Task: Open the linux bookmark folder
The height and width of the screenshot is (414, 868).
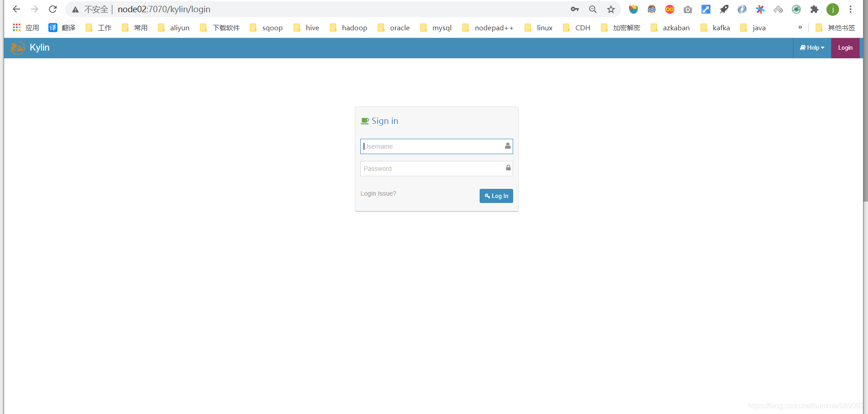Action: (x=538, y=28)
